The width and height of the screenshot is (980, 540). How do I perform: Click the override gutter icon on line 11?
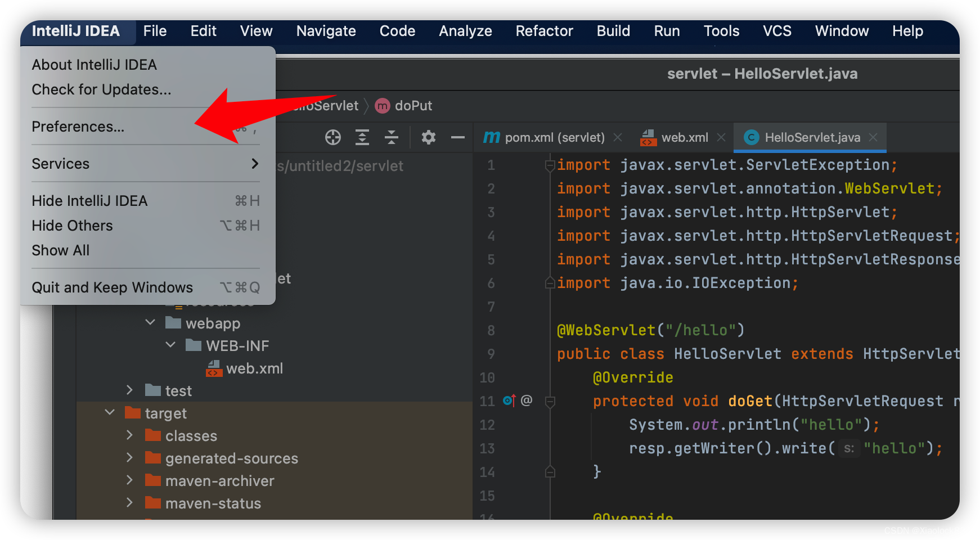coord(509,400)
